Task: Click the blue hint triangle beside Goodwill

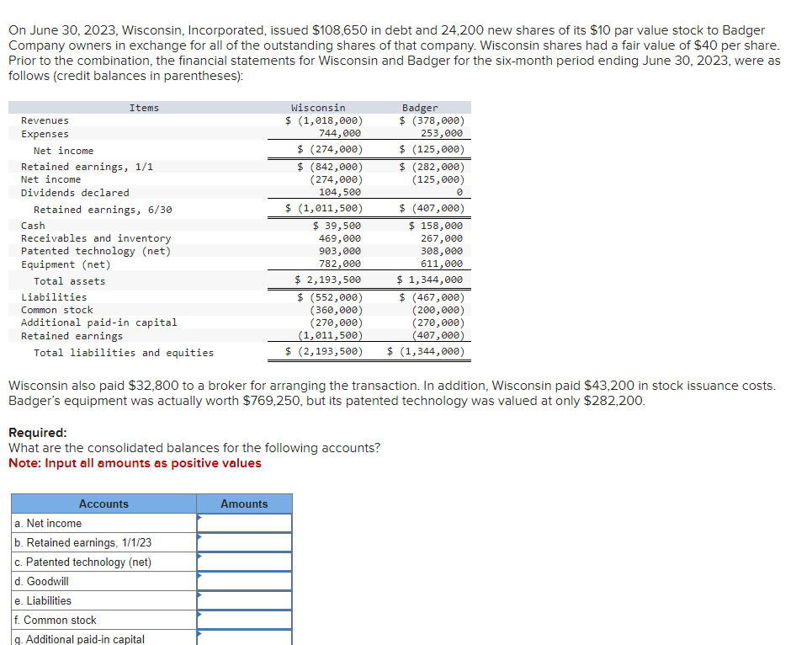Action: [200, 577]
